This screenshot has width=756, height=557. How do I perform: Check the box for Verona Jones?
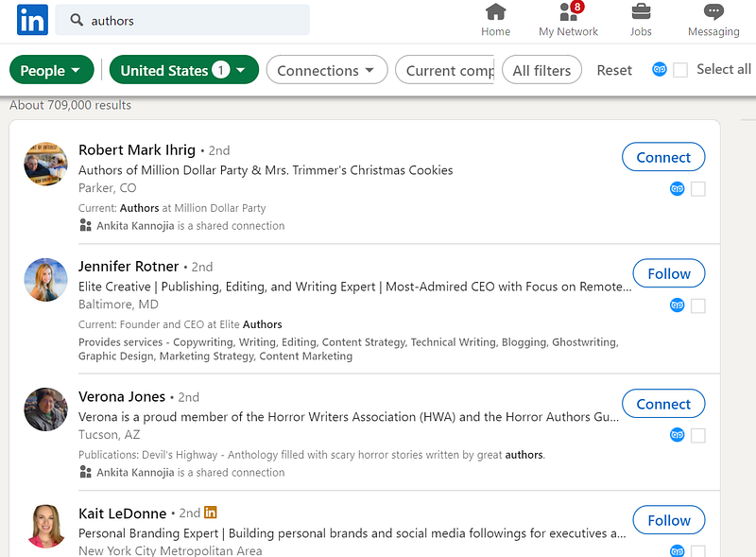pos(698,435)
